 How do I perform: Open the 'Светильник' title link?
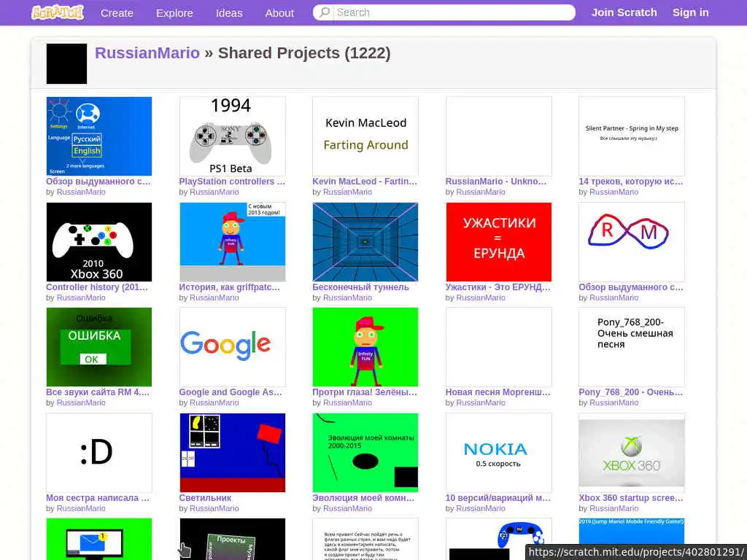[x=205, y=498]
